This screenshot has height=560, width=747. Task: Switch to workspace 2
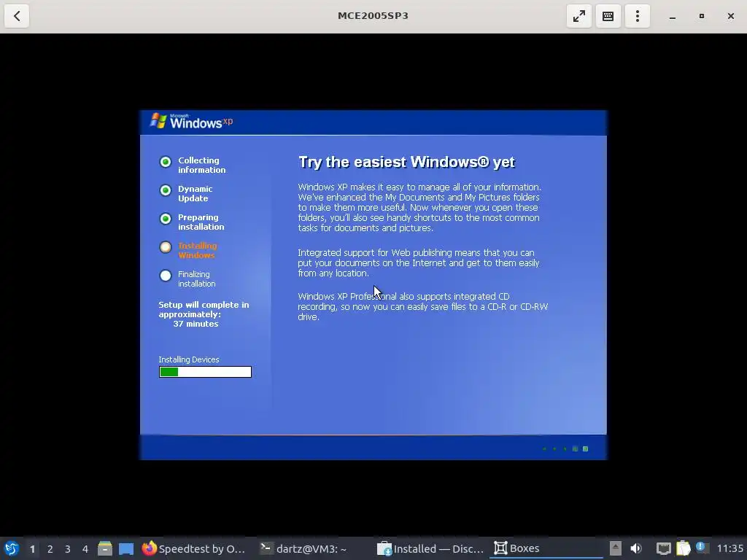50,549
